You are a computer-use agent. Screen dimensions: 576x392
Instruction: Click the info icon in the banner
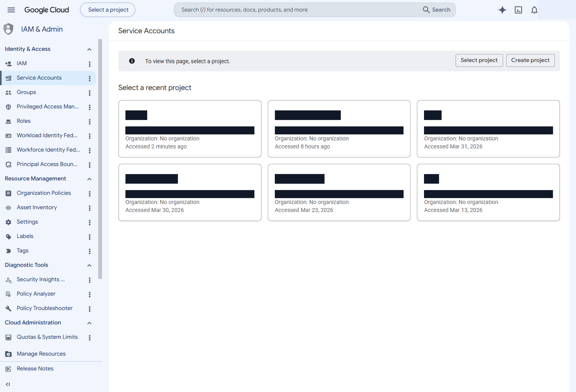(x=132, y=61)
